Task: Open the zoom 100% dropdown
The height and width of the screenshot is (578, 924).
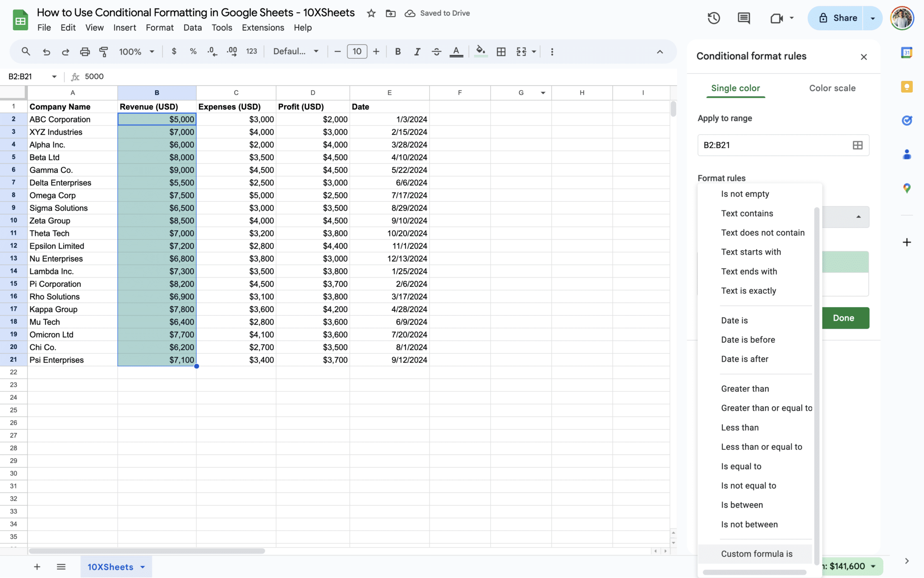Action: (x=136, y=51)
